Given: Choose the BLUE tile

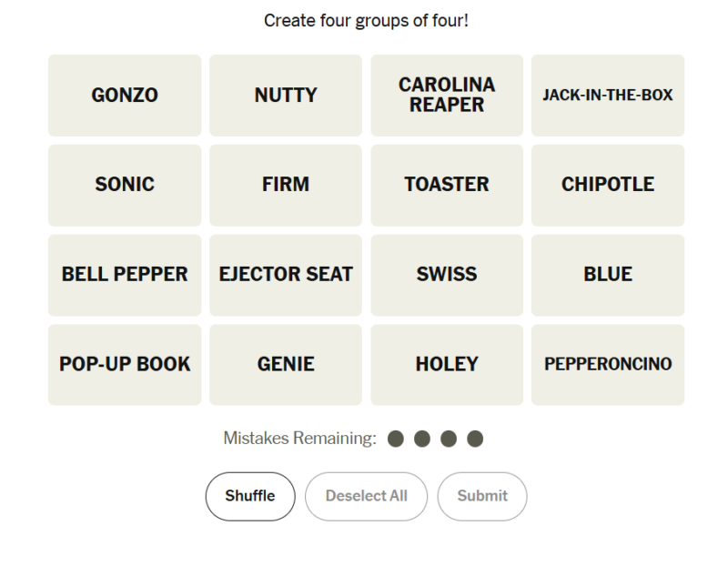Looking at the screenshot, I should 608,275.
